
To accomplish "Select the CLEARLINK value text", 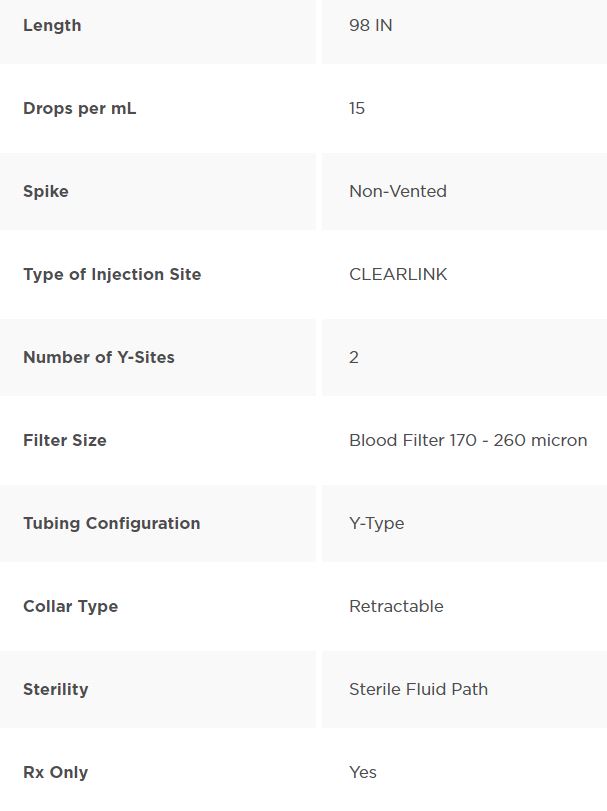I will tap(398, 274).
